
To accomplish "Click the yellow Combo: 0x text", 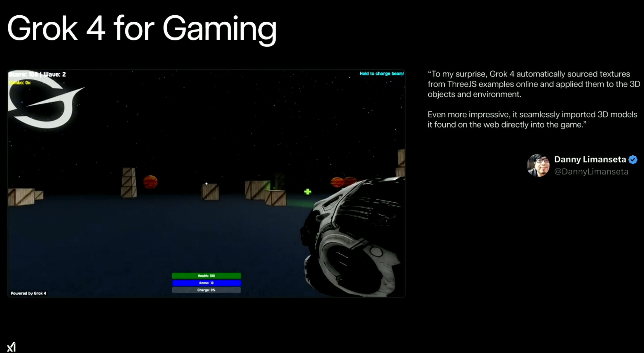I will click(x=20, y=83).
